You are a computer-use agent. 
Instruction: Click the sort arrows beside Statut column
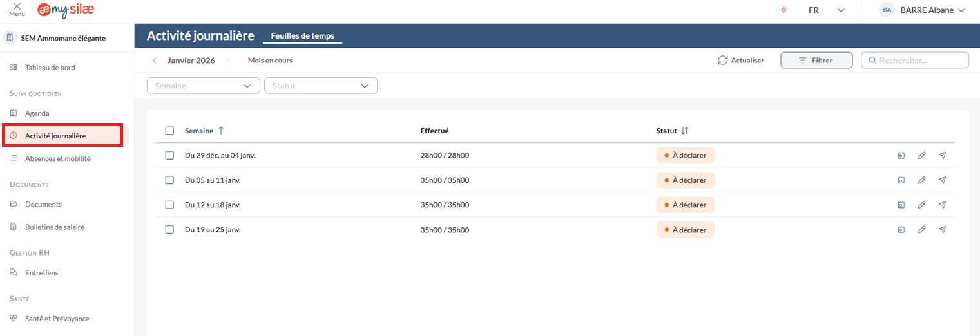pos(685,131)
